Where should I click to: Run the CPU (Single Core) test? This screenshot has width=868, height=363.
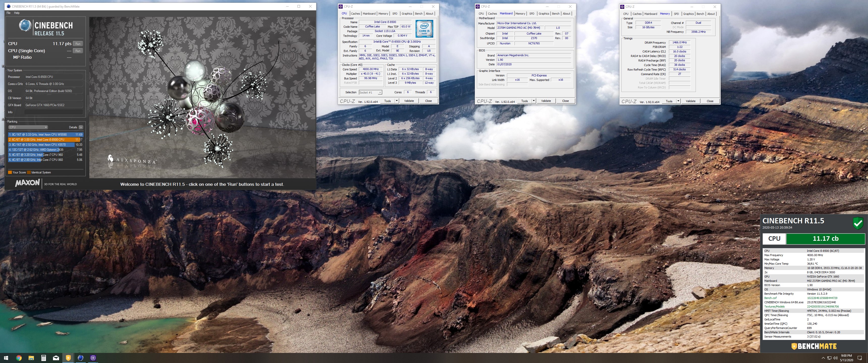(78, 51)
